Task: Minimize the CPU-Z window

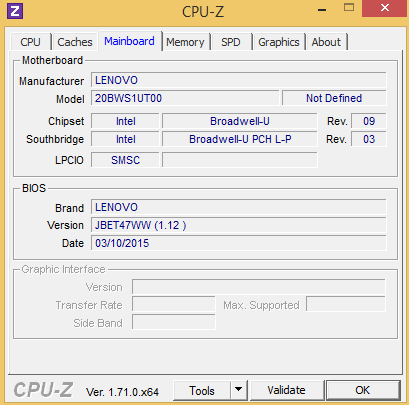Action: pyautogui.click(x=322, y=10)
